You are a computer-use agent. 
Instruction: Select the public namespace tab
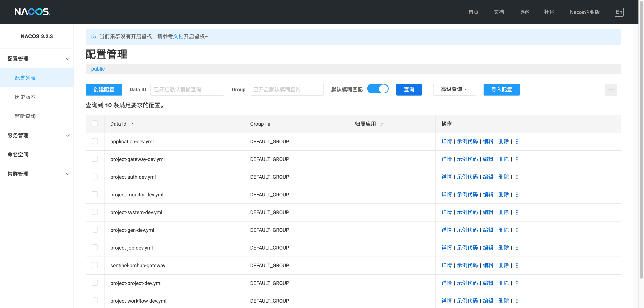[98, 69]
